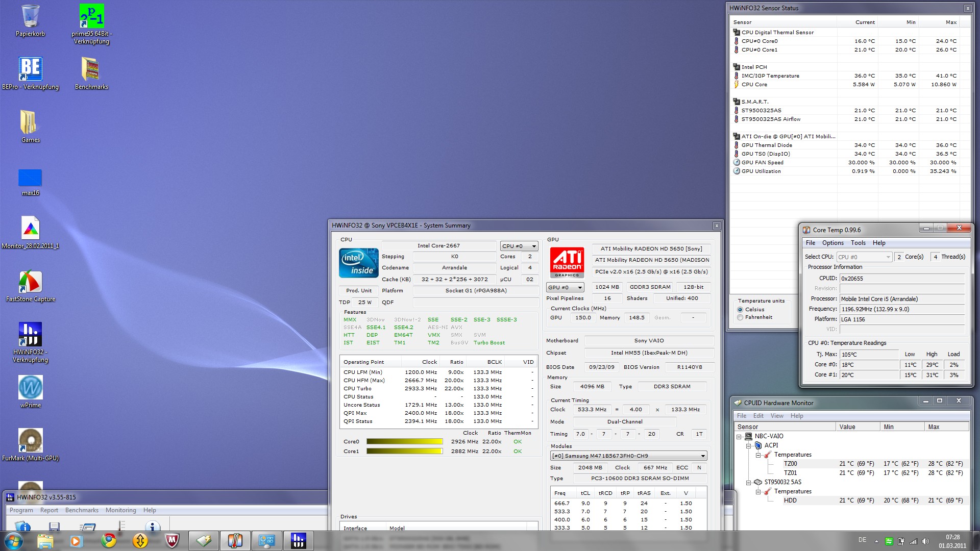Click the Core1 usage bar
The image size is (980, 551).
pos(404,451)
